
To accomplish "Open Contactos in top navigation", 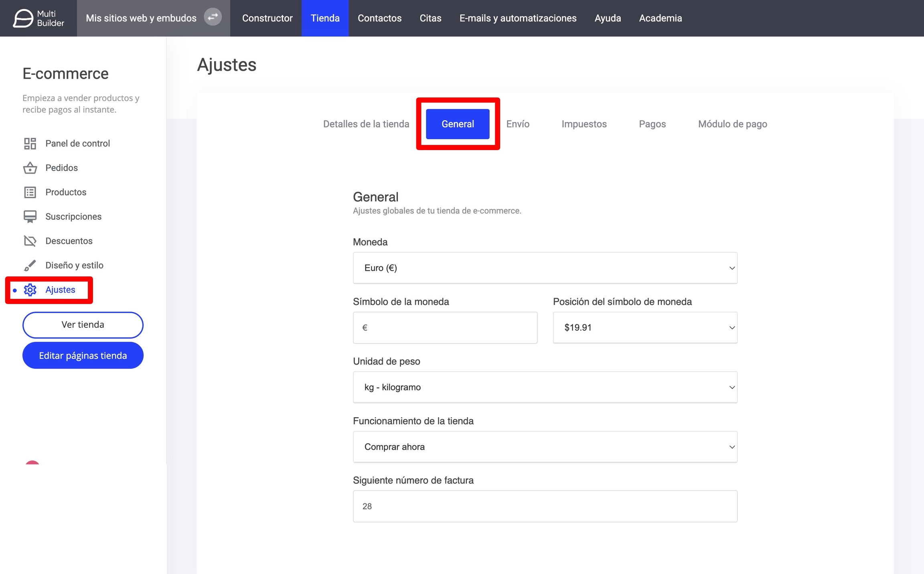I will pyautogui.click(x=379, y=18).
